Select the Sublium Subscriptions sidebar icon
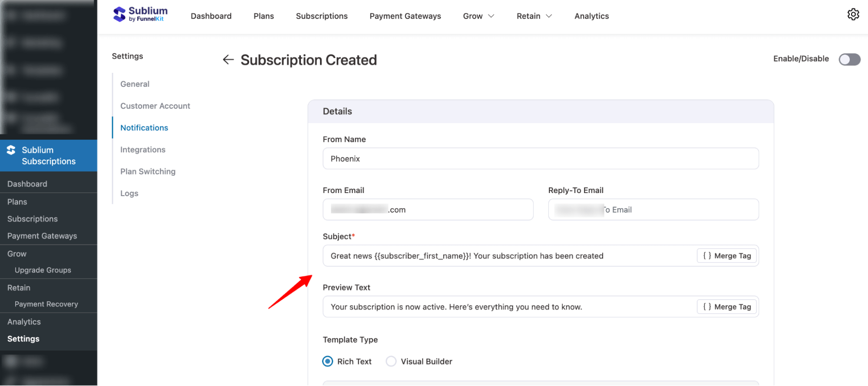 click(11, 150)
